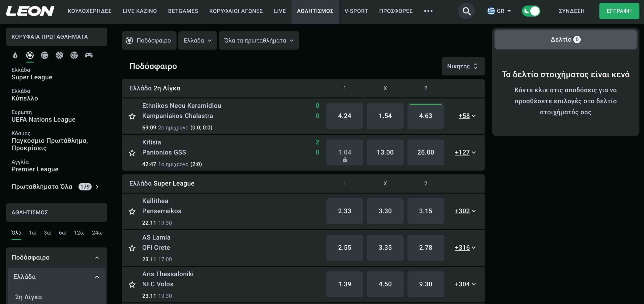Collapse the Ποδόσφαιρο sidebar section
The width and height of the screenshot is (644, 304).
97,258
